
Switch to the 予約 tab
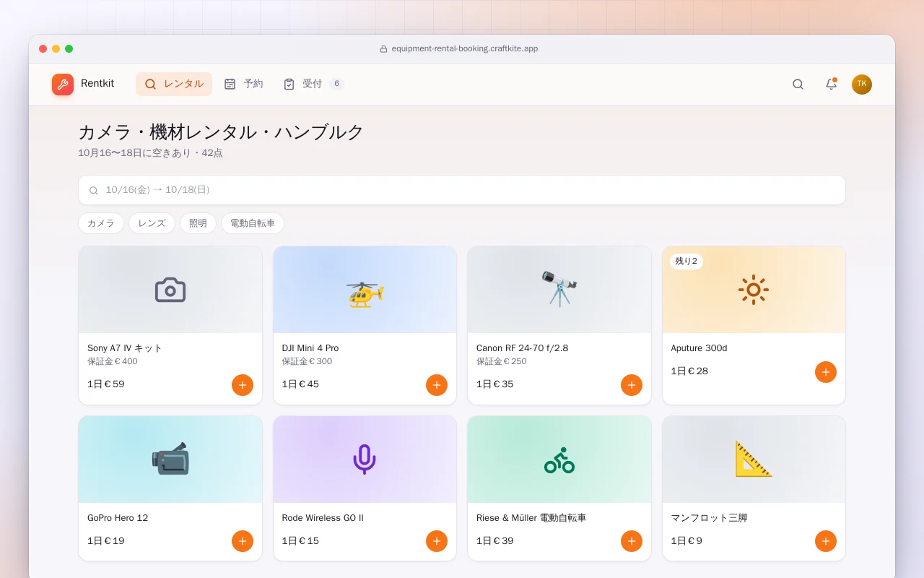pyautogui.click(x=243, y=85)
